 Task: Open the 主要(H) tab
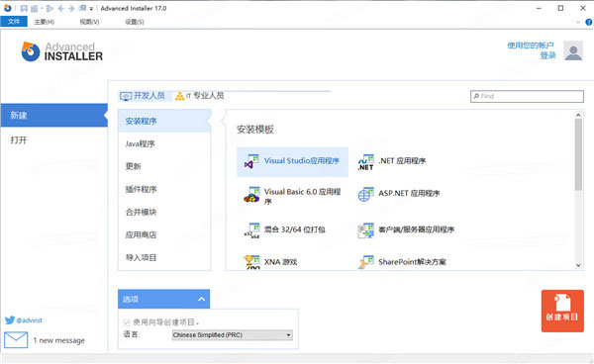tap(45, 22)
